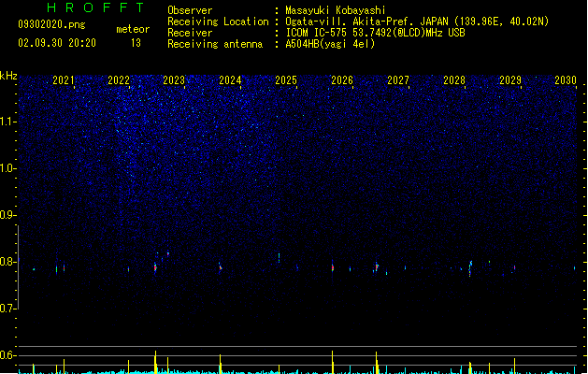Click location text Ogata-vill. Akita-Pref. JAPAN
588x374 pixels.
point(366,22)
